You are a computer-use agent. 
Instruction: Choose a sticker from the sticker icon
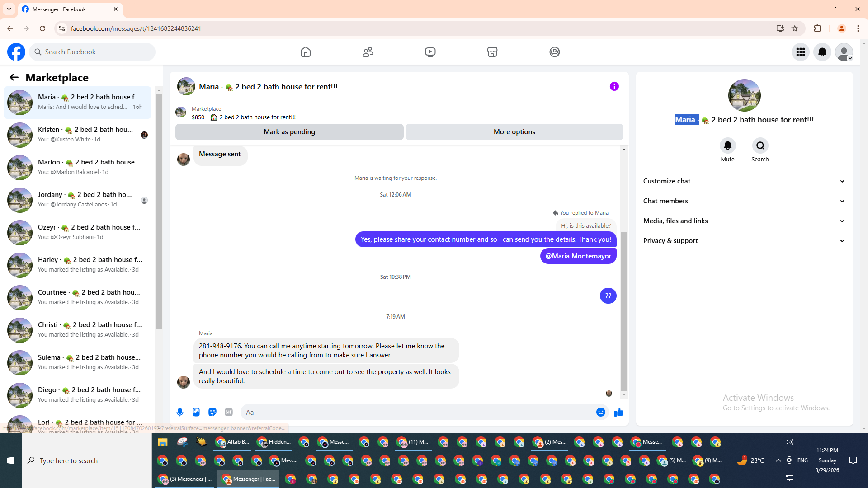click(x=212, y=412)
